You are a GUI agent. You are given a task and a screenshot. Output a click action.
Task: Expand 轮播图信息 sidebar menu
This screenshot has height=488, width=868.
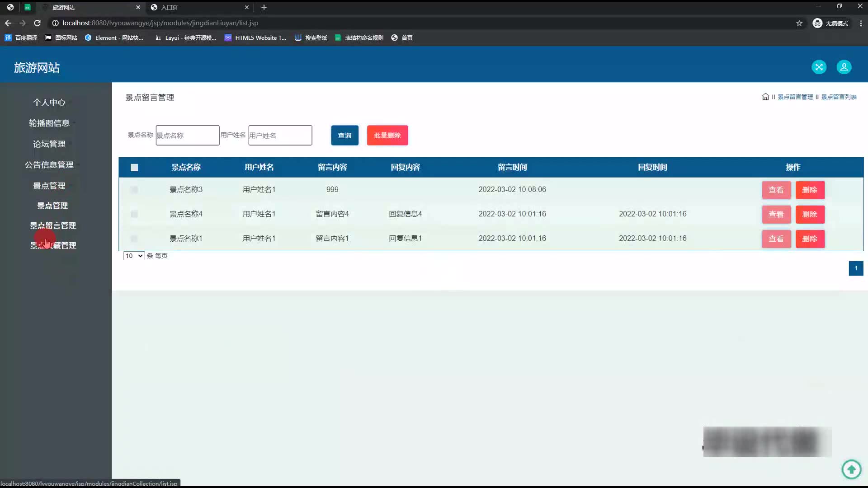pyautogui.click(x=49, y=123)
